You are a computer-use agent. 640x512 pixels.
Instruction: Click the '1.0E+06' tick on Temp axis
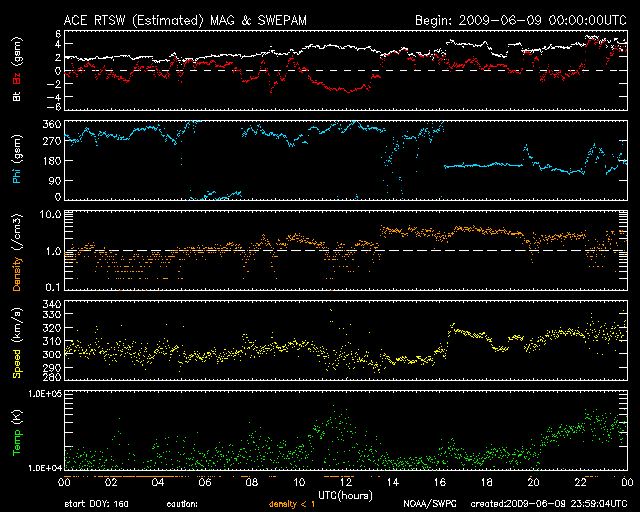[45, 394]
